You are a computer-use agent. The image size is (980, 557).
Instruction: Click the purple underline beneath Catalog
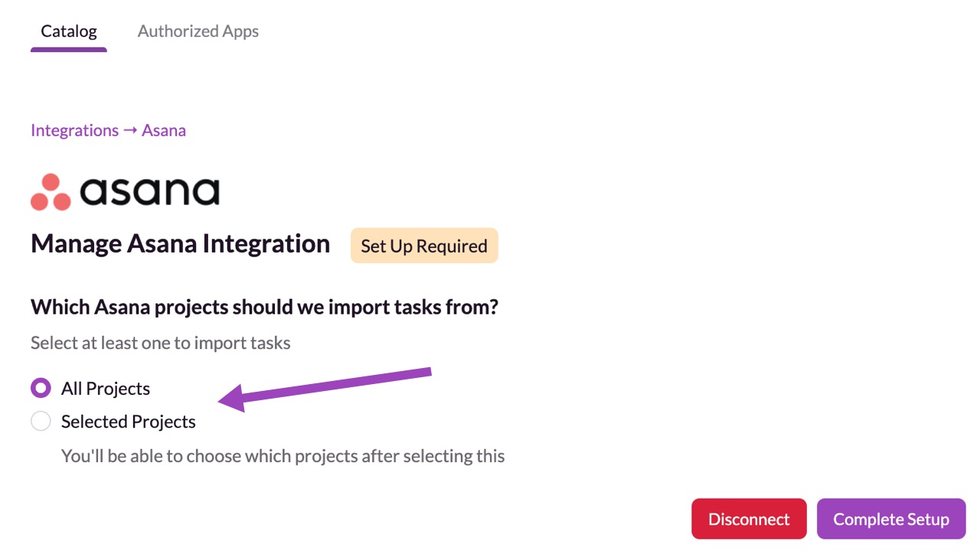(69, 50)
